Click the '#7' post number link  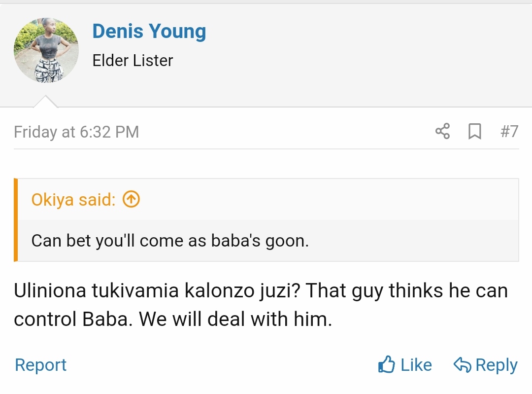click(x=509, y=132)
